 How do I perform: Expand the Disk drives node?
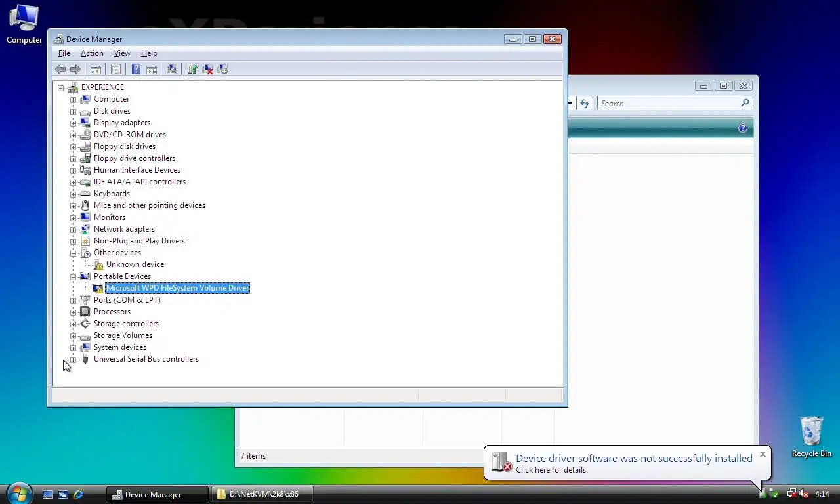(73, 112)
